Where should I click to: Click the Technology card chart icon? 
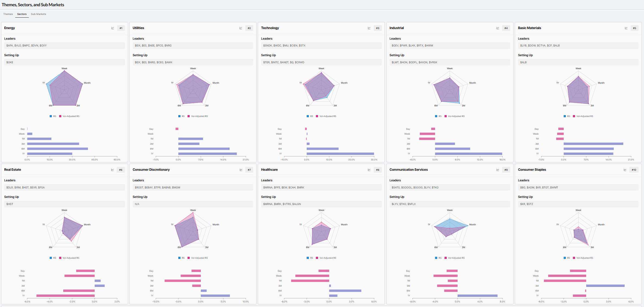click(x=369, y=28)
